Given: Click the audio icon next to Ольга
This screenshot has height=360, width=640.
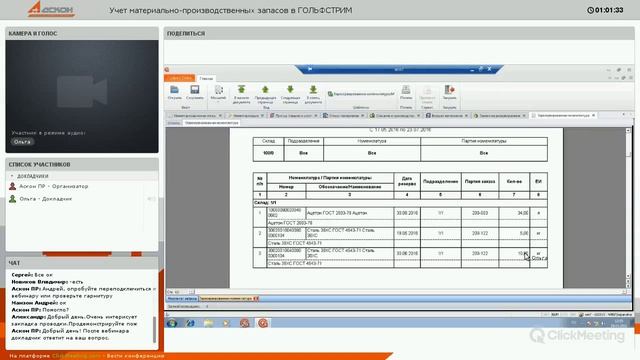Looking at the screenshot, I should point(151,199).
